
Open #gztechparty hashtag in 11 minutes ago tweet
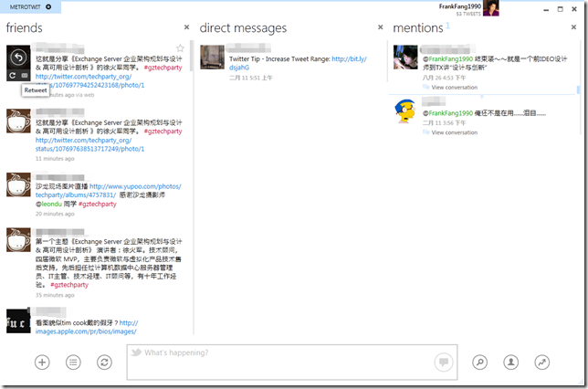click(163, 131)
